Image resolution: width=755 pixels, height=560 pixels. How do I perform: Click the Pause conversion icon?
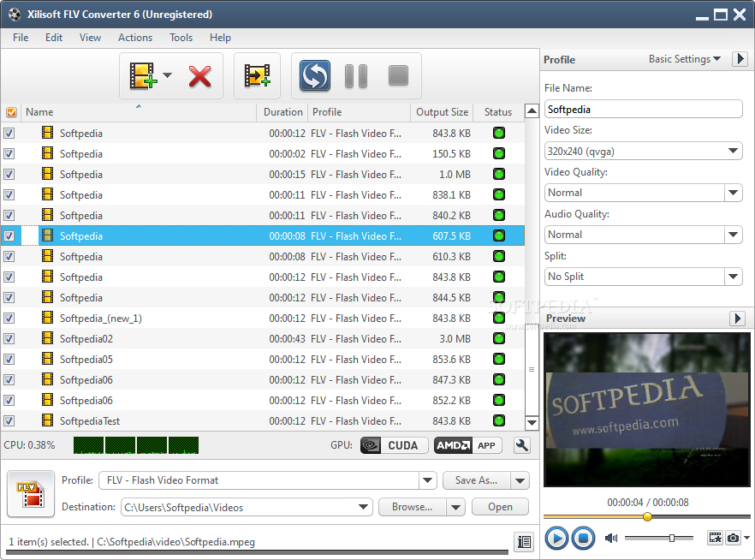(x=356, y=76)
